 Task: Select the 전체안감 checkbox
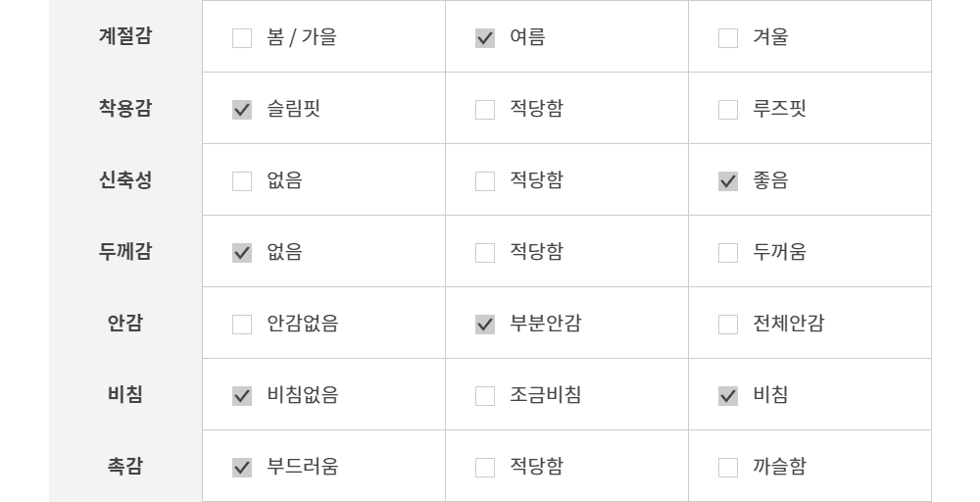click(x=728, y=325)
